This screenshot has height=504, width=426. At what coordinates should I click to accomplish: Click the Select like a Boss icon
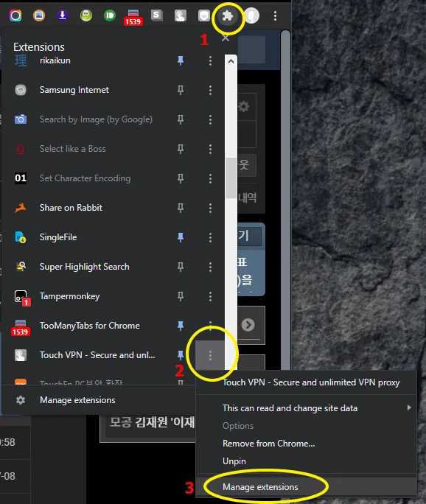[x=21, y=149]
